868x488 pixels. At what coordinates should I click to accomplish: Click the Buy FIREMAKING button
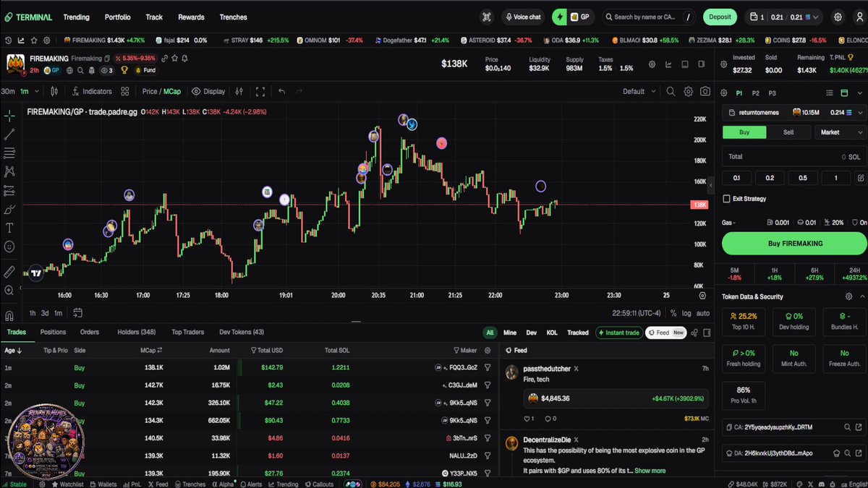point(795,244)
